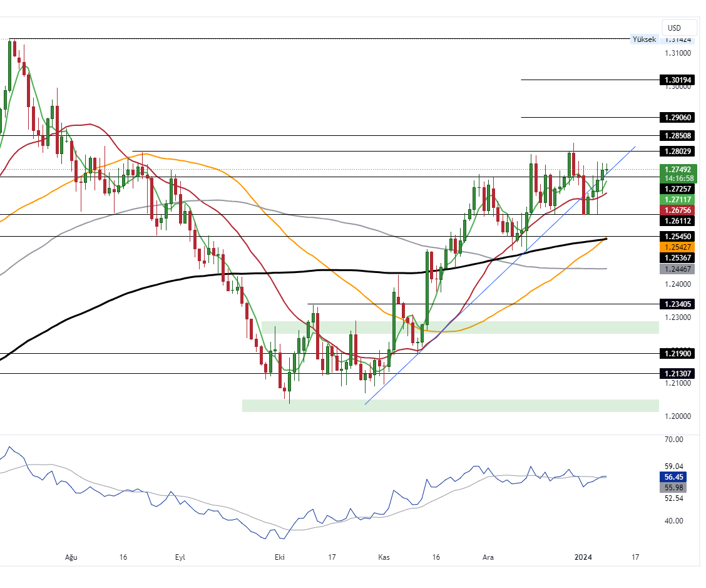Click the 1.28508 resistance level label

678,135
